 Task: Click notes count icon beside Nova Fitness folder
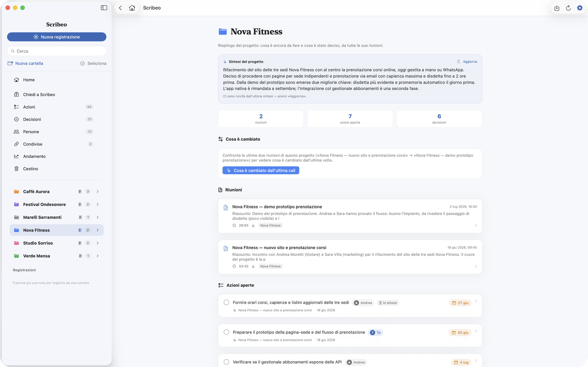point(80,230)
